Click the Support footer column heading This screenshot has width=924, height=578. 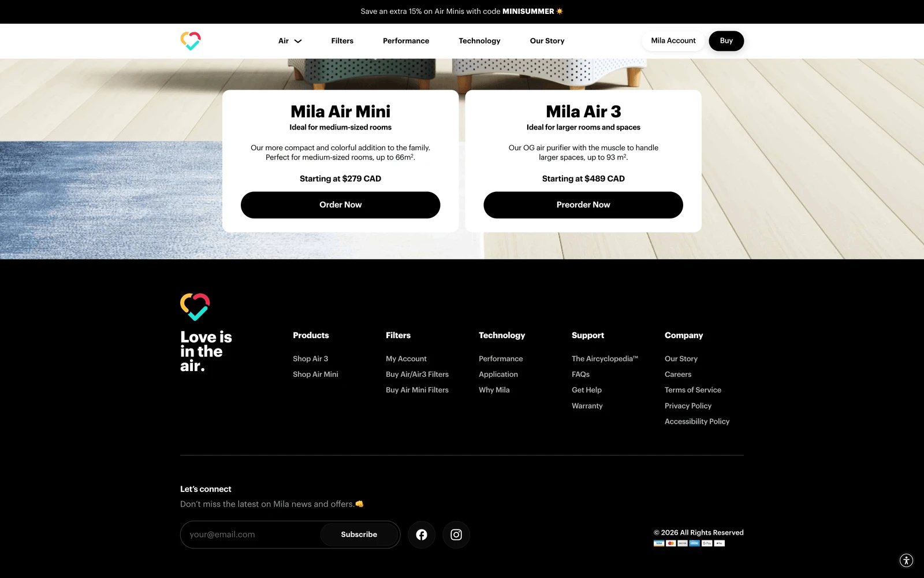pyautogui.click(x=588, y=335)
